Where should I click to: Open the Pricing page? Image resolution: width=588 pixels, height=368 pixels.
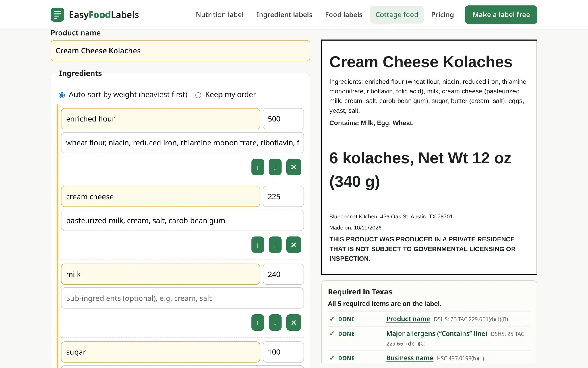click(442, 15)
